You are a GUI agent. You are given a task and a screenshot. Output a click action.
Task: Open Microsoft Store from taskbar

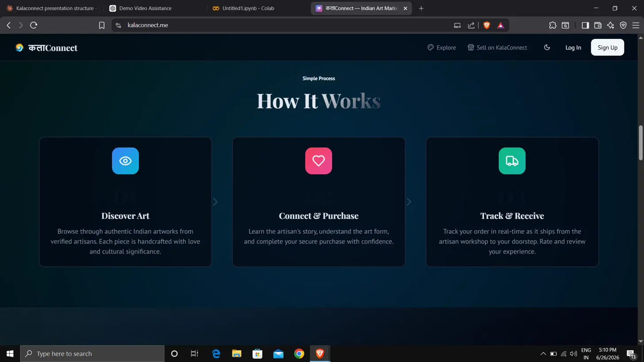[x=257, y=354]
